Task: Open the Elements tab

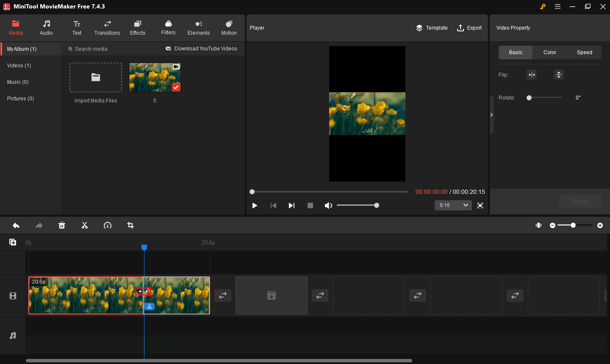Action: (x=199, y=28)
